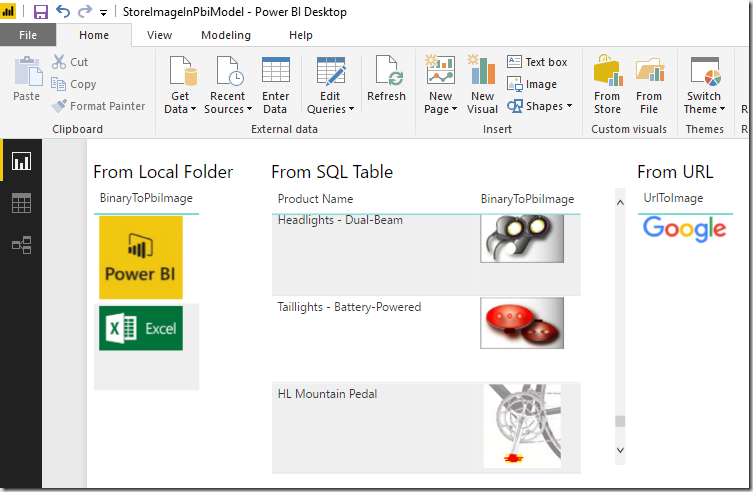Expand the Recent Sources dropdown arrow
This screenshot has height=492, width=753.
(x=249, y=109)
